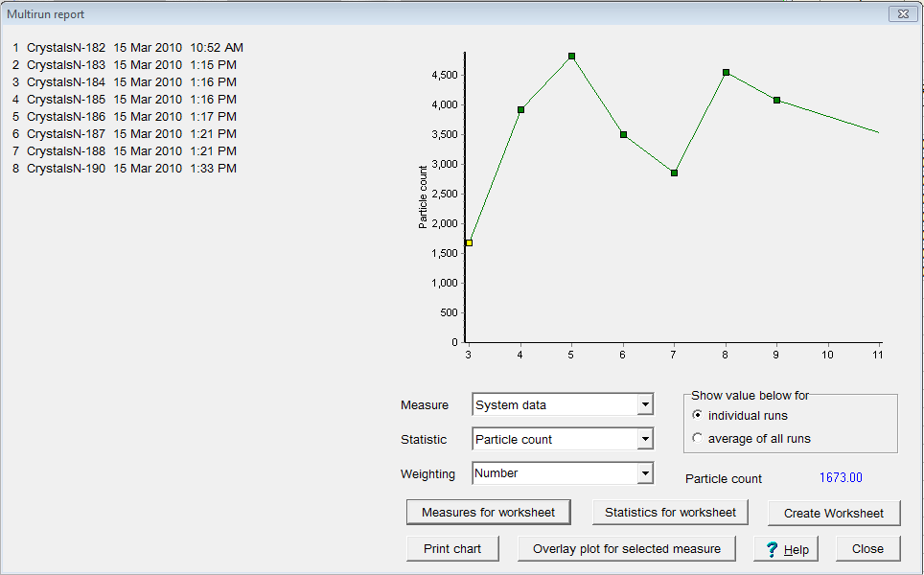
Task: Click the Create Worksheet button
Action: (x=833, y=513)
